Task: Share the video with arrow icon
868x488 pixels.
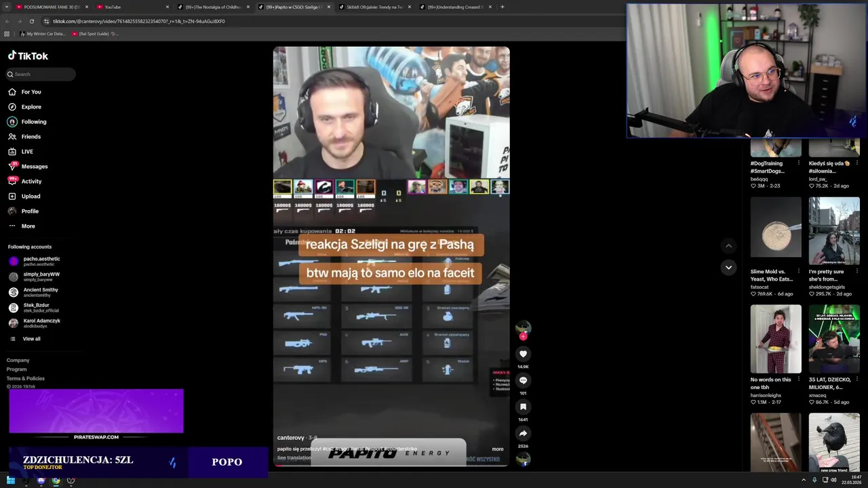Action: point(523,433)
